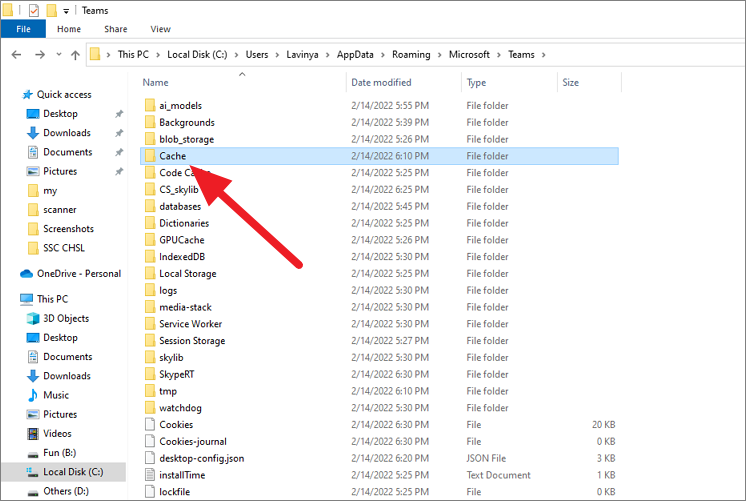Select the Backgrounds folder

tap(187, 122)
